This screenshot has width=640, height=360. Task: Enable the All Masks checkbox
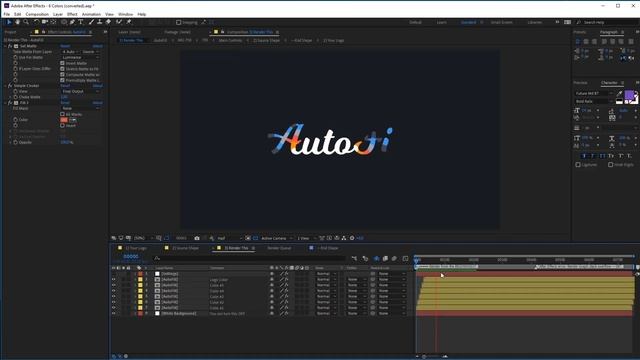click(62, 114)
